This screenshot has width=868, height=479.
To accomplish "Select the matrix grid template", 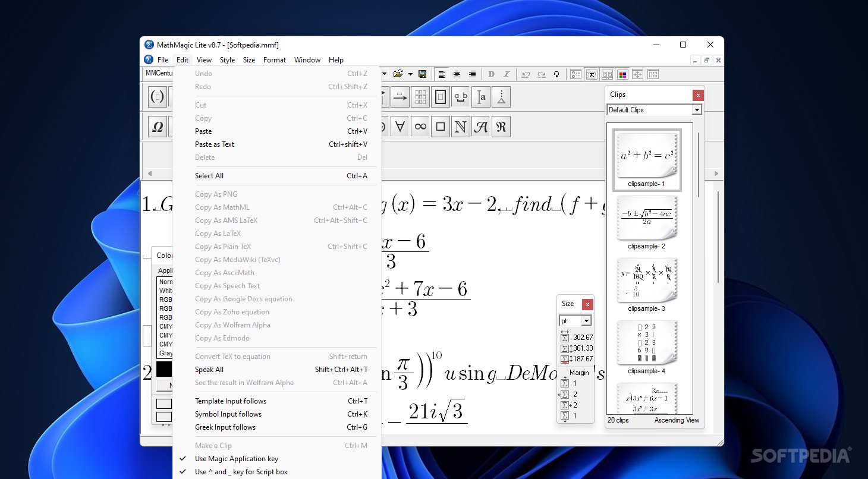I will [x=420, y=97].
